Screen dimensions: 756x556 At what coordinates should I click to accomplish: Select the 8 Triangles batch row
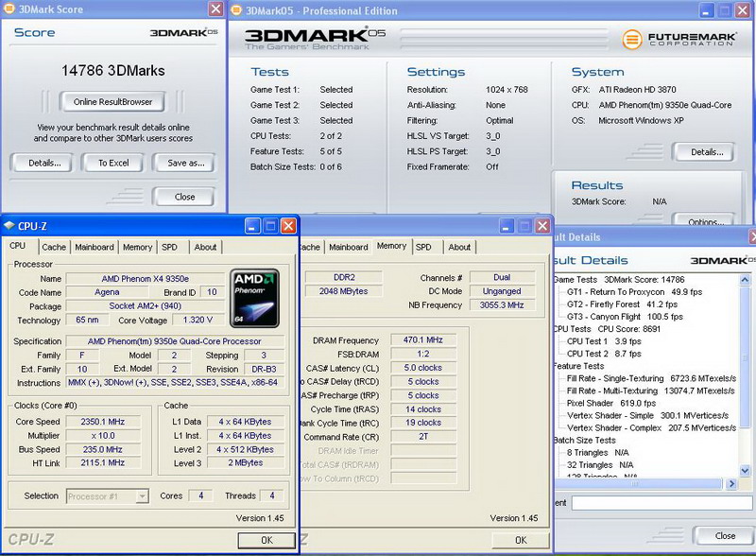coord(598,453)
